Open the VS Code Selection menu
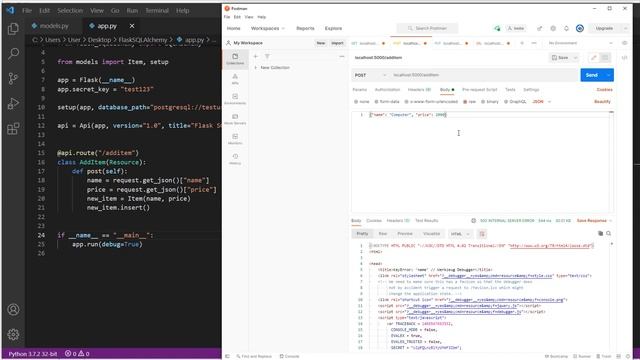Image resolution: width=640 pixels, height=360 pixels. tap(70, 11)
